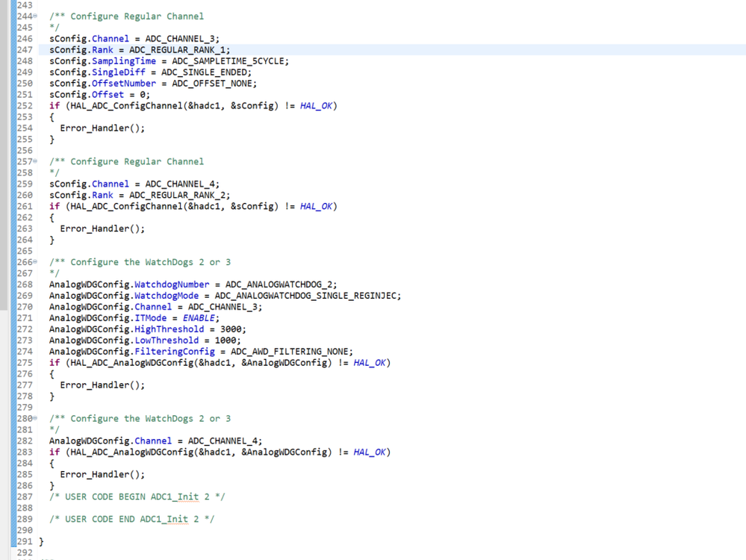The image size is (746, 560).
Task: Click line number 288 in the gutter
Action: pyautogui.click(x=25, y=508)
